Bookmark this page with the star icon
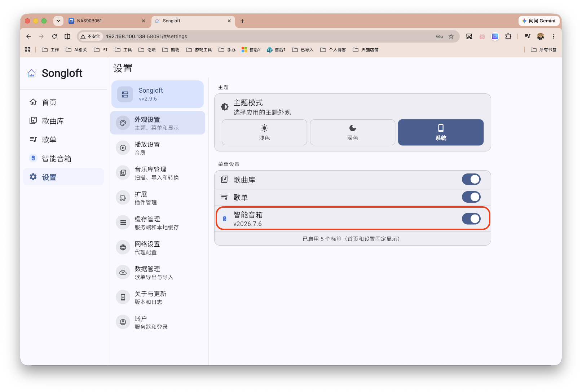 pos(451,36)
